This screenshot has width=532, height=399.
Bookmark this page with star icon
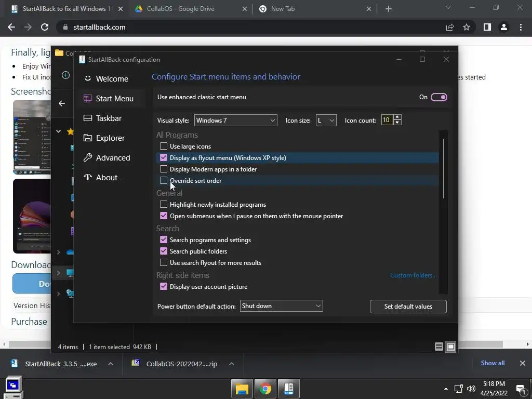point(467,27)
